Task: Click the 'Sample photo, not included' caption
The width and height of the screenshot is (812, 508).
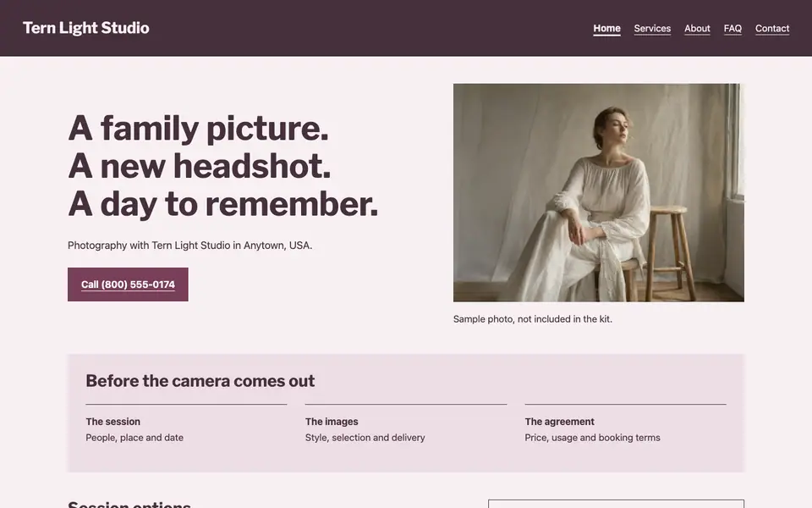Action: tap(532, 319)
